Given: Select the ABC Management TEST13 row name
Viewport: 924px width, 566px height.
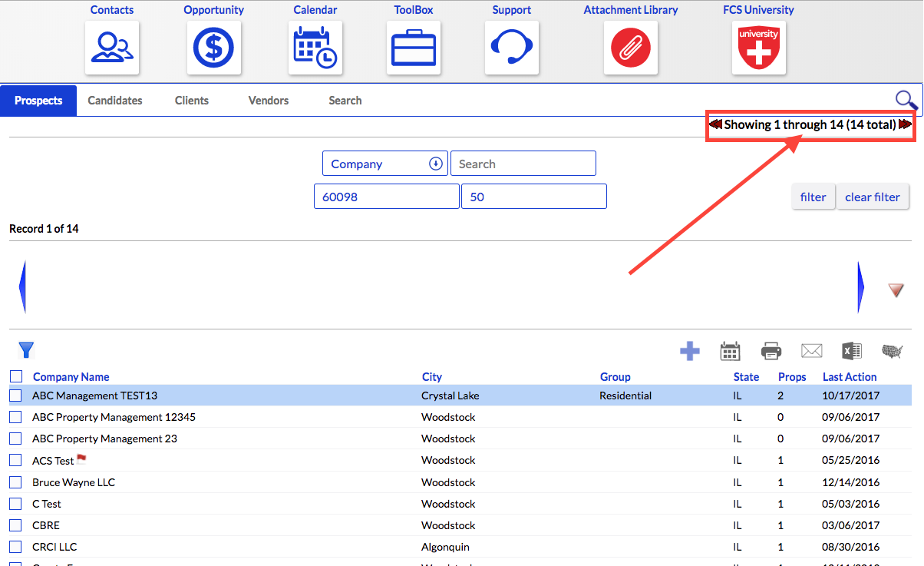Looking at the screenshot, I should click(x=94, y=396).
